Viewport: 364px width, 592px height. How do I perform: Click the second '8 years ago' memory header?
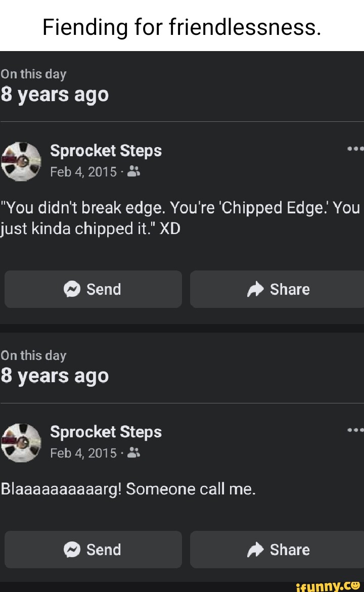tap(55, 375)
